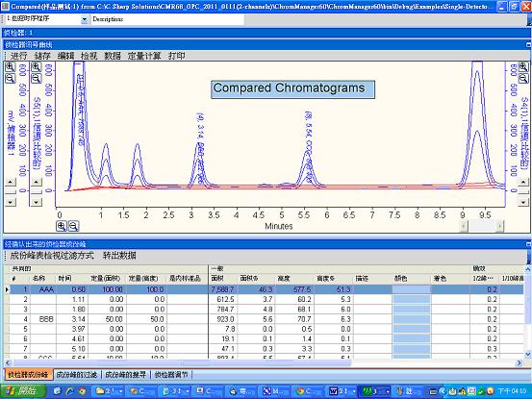Select the AAA peak name cell

(x=43, y=289)
